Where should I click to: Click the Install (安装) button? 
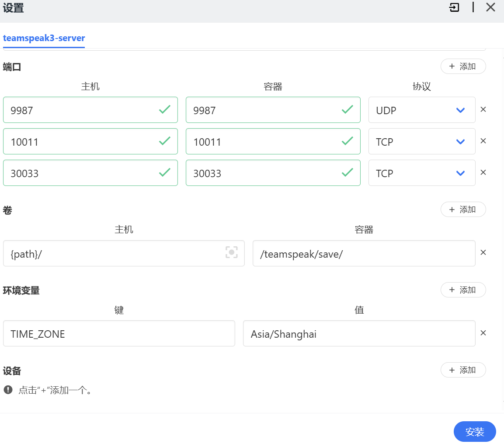475,432
